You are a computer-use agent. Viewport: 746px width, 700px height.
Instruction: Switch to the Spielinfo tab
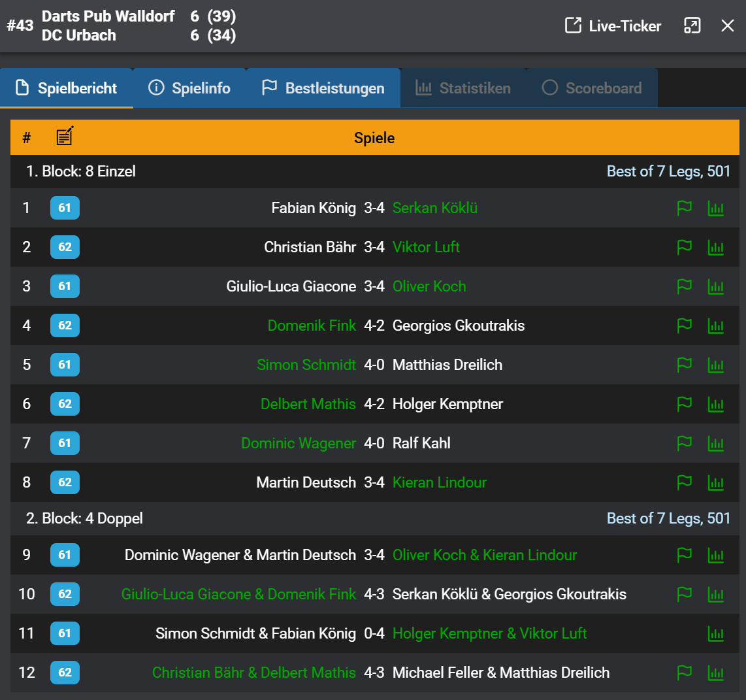click(189, 88)
